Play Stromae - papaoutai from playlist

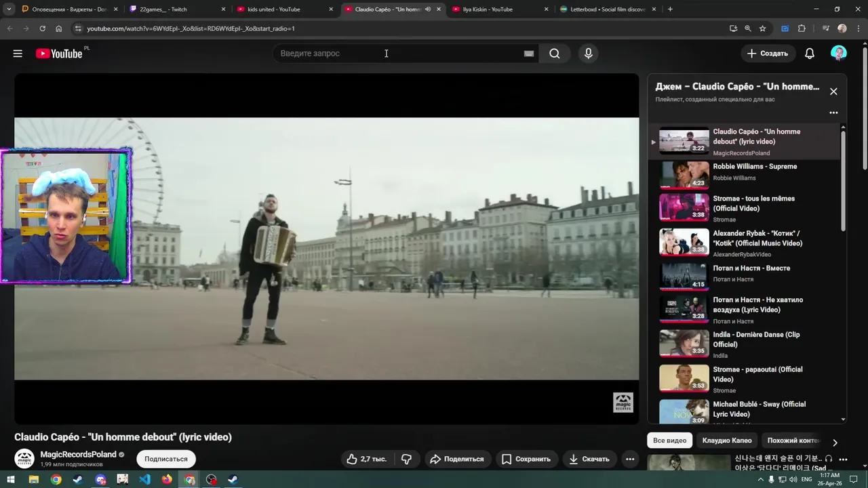(x=744, y=379)
